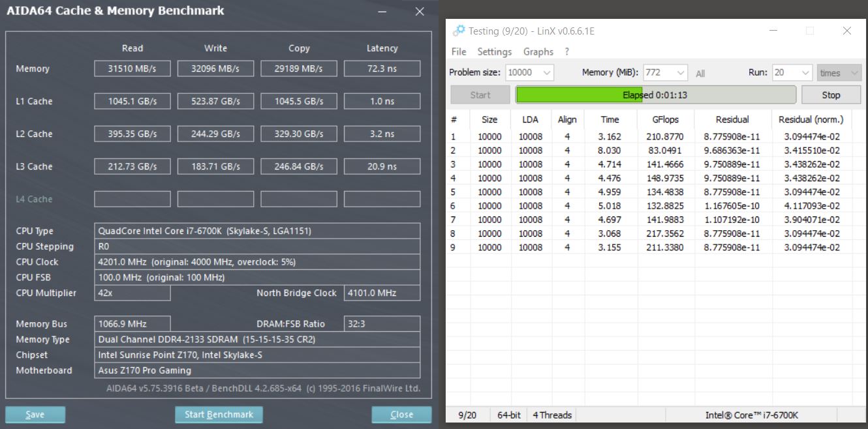Click the Memory Read value 31510 MB/s
This screenshot has width=868, height=429.
132,68
